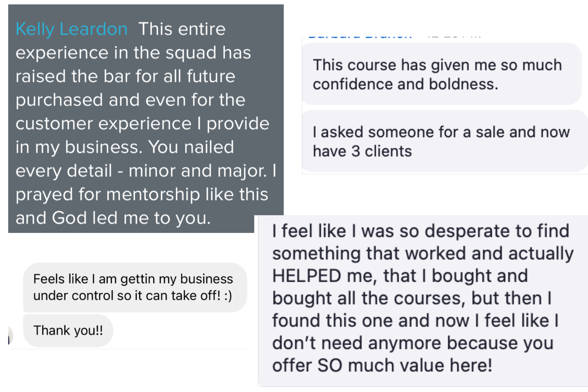
Task: Click 'don't need anymore because you' line
Action: (x=413, y=343)
